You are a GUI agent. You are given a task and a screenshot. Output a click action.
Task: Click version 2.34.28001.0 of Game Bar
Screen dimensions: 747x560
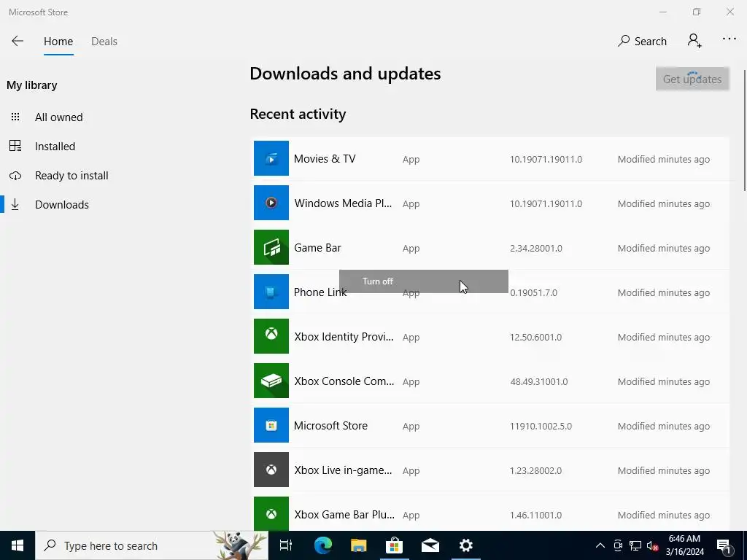click(x=536, y=248)
